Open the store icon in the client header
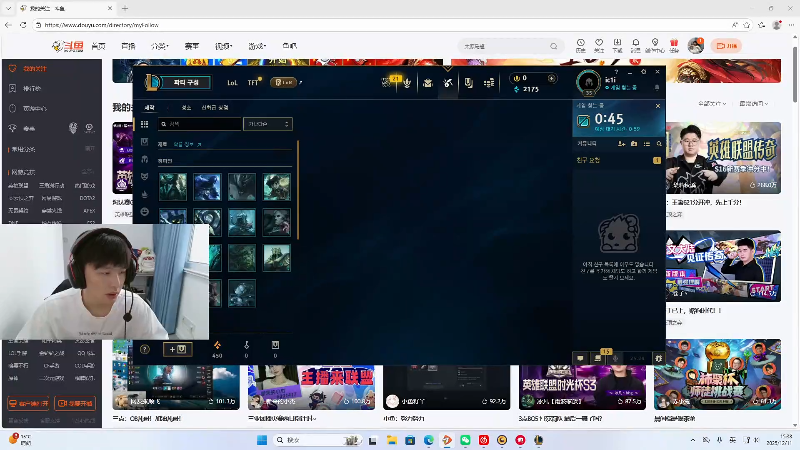 point(489,83)
